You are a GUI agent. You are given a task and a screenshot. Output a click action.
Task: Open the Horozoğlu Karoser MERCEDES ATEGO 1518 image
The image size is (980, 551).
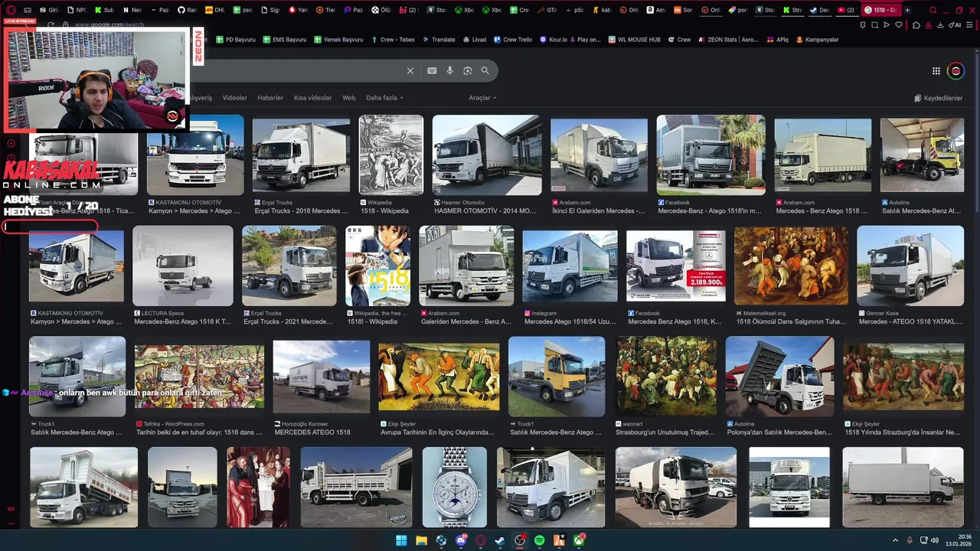tap(321, 377)
